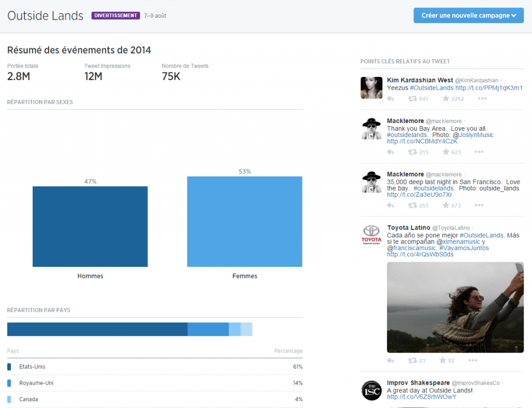
Task: Click the 61% value for Etats-Unis
Action: pyautogui.click(x=298, y=366)
